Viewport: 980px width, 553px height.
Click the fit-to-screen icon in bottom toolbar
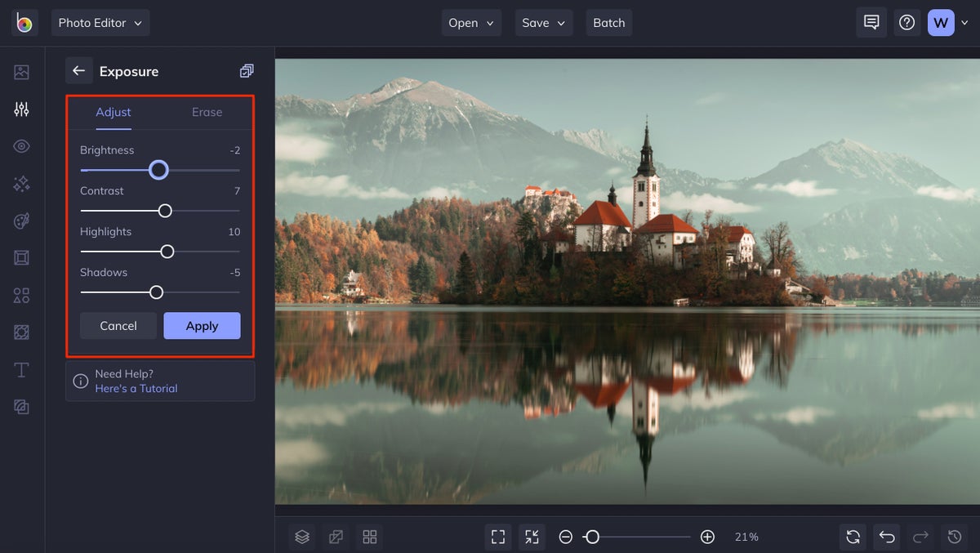tap(498, 537)
